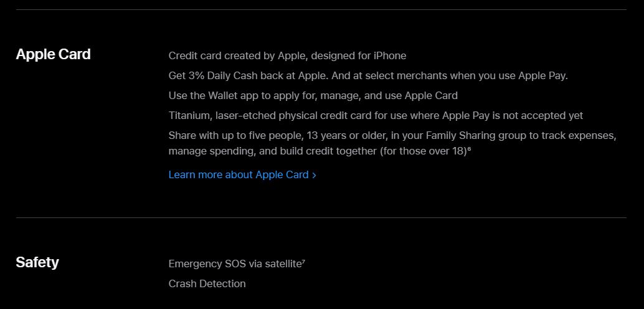This screenshot has width=644, height=309.
Task: Open footnote 6 superscript after 'over 18)'
Action: 469,149
